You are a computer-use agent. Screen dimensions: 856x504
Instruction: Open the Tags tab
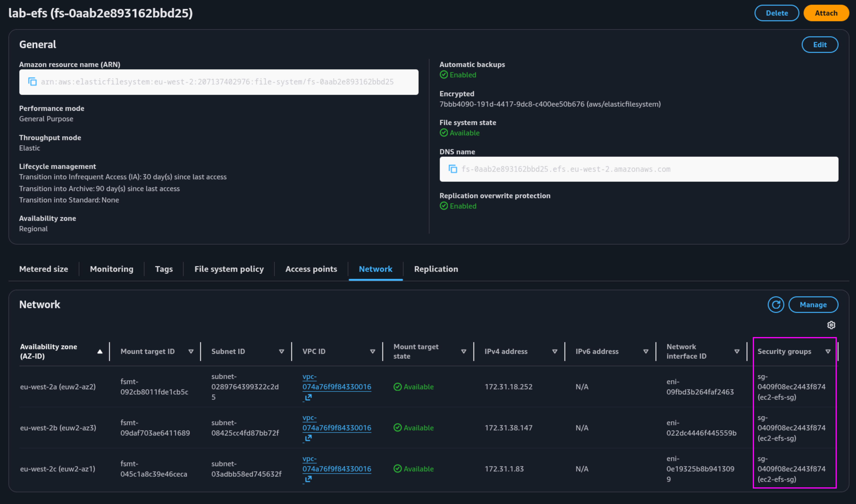click(164, 269)
